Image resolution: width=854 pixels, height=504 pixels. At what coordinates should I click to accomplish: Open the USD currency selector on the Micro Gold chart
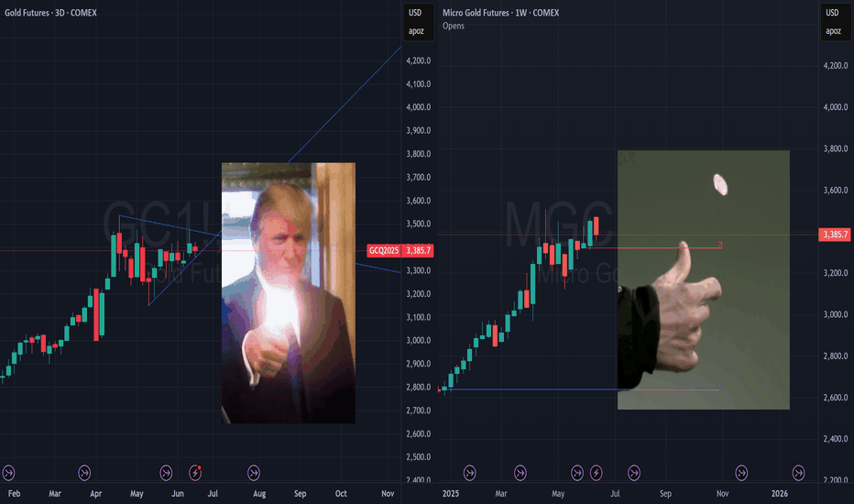(x=832, y=13)
